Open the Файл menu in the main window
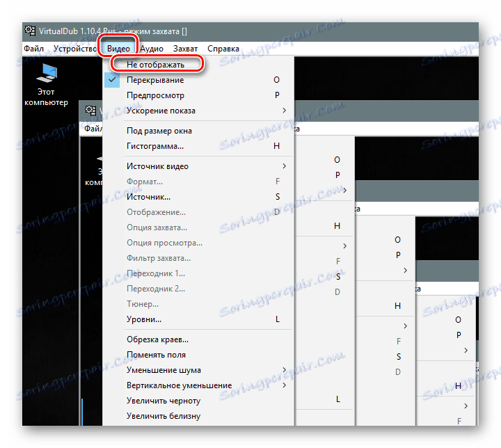 pyautogui.click(x=34, y=49)
